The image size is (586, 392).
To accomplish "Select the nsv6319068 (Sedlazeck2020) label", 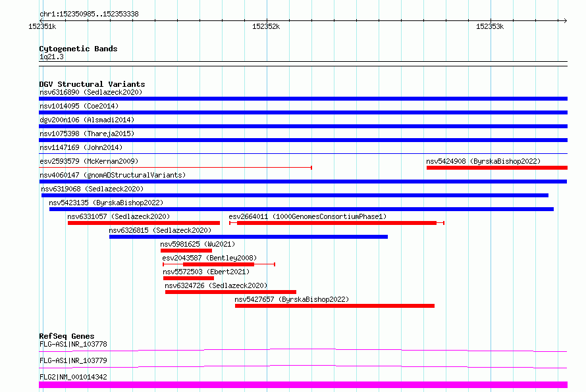I will (x=92, y=189).
